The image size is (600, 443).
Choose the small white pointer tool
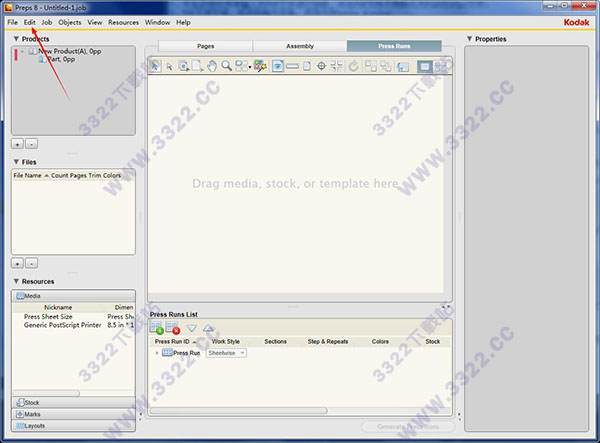pyautogui.click(x=169, y=67)
